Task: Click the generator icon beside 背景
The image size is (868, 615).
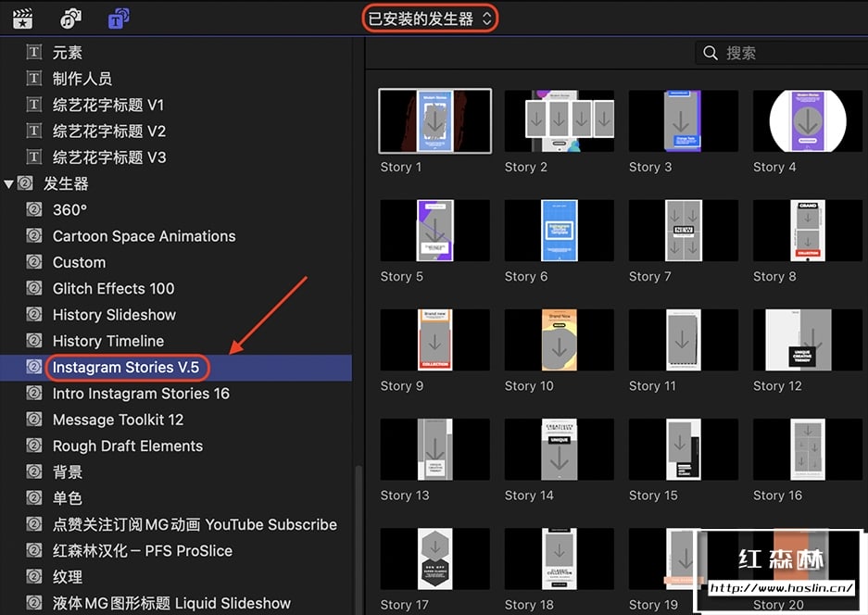Action: [33, 471]
